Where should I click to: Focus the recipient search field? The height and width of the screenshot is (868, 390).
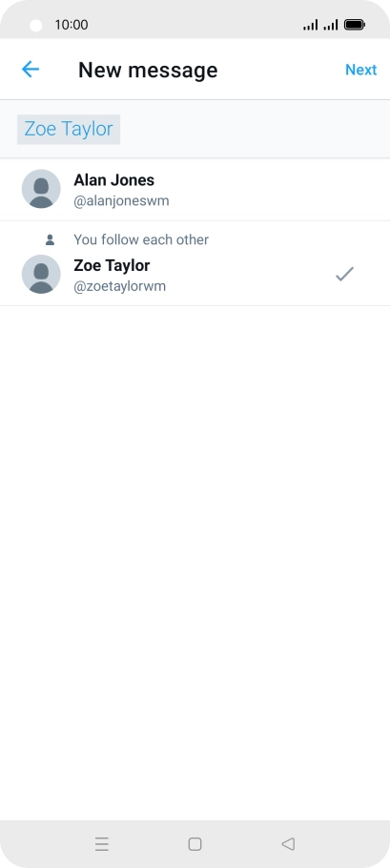click(x=195, y=129)
